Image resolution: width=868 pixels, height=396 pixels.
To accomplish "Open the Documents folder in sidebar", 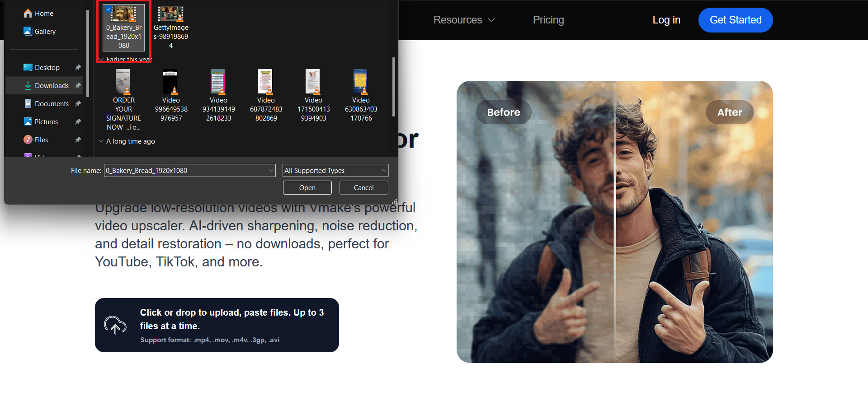I will click(x=52, y=104).
